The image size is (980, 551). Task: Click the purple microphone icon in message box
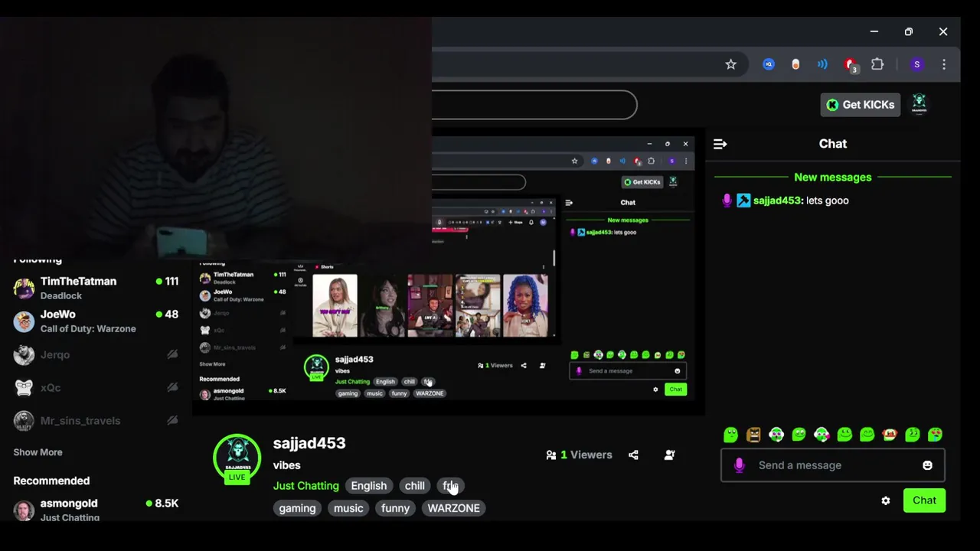click(739, 465)
